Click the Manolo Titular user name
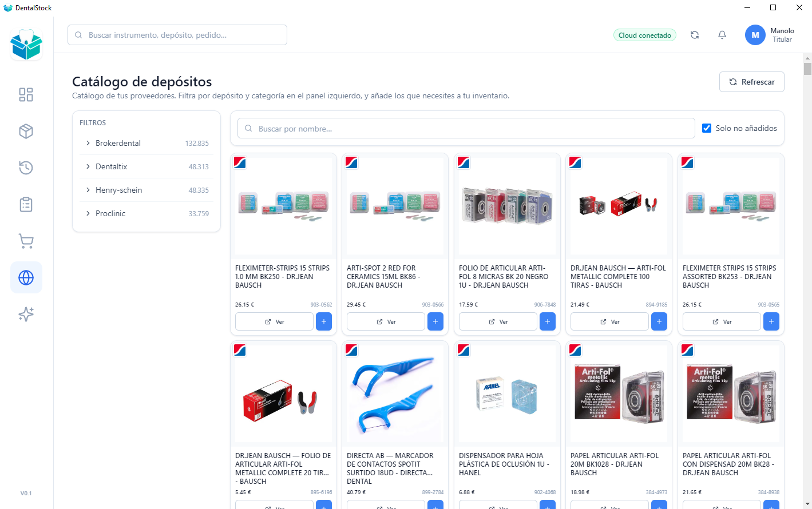 [782, 35]
